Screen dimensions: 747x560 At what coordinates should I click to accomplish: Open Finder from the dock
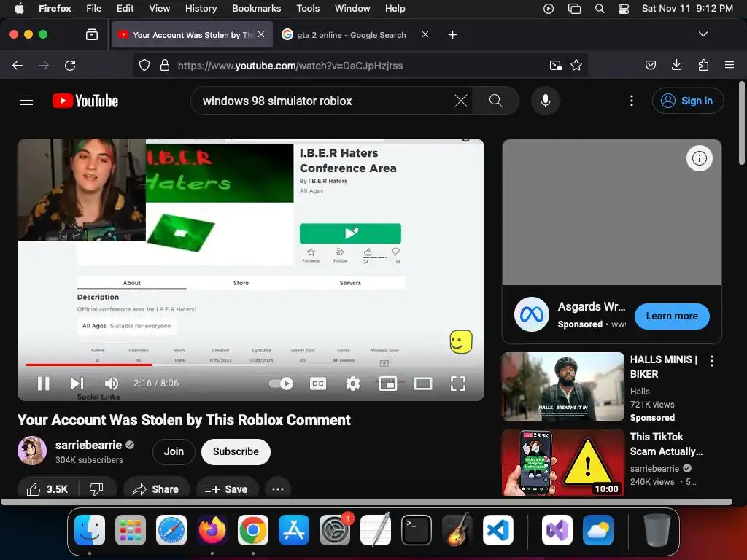(90, 529)
